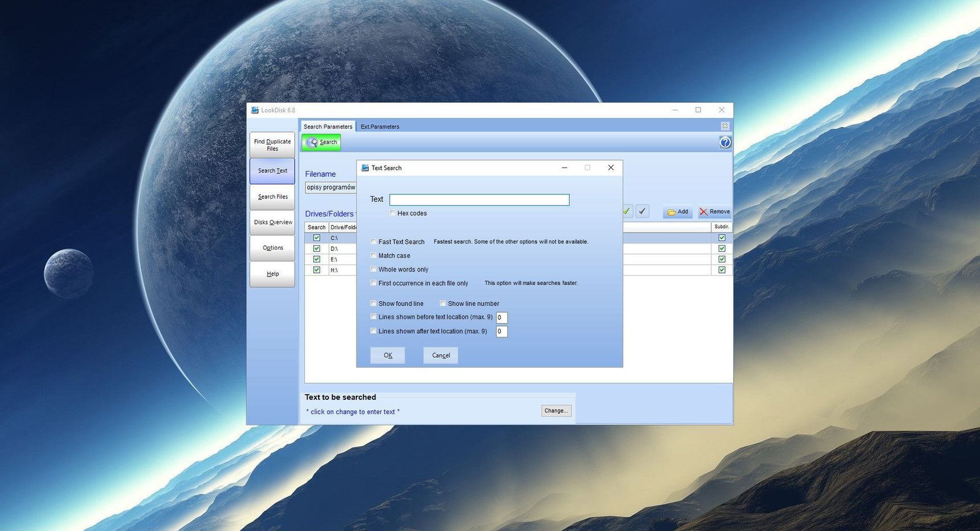
Task: Toggle the Subdir checkbox in the D:\ row
Action: (722, 248)
